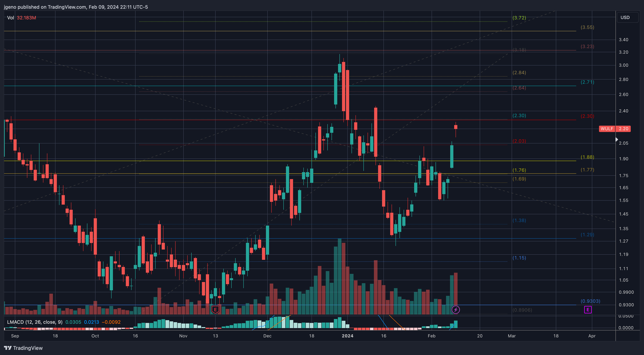Click 2.05 on the price scale
The width and height of the screenshot is (644, 355).
click(x=624, y=143)
